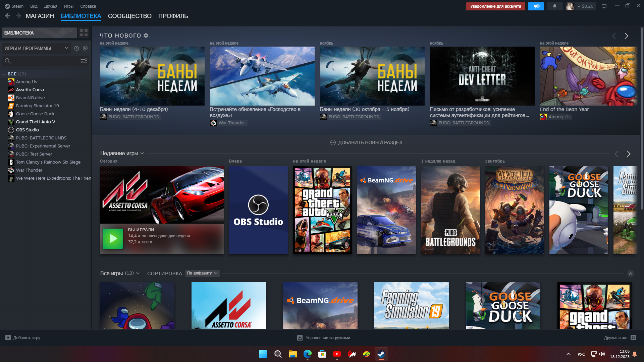Open We Were Here Expeditions card
The width and height of the screenshot is (644, 362).
pos(515,210)
